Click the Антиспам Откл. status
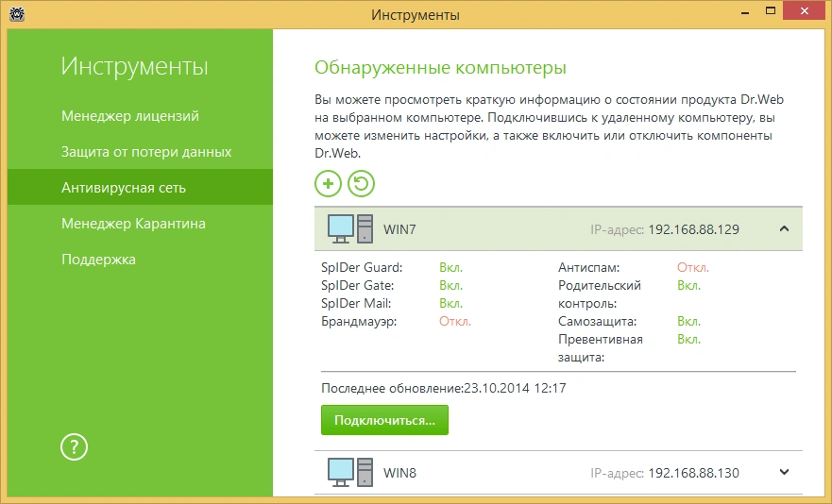The image size is (832, 504). point(692,267)
